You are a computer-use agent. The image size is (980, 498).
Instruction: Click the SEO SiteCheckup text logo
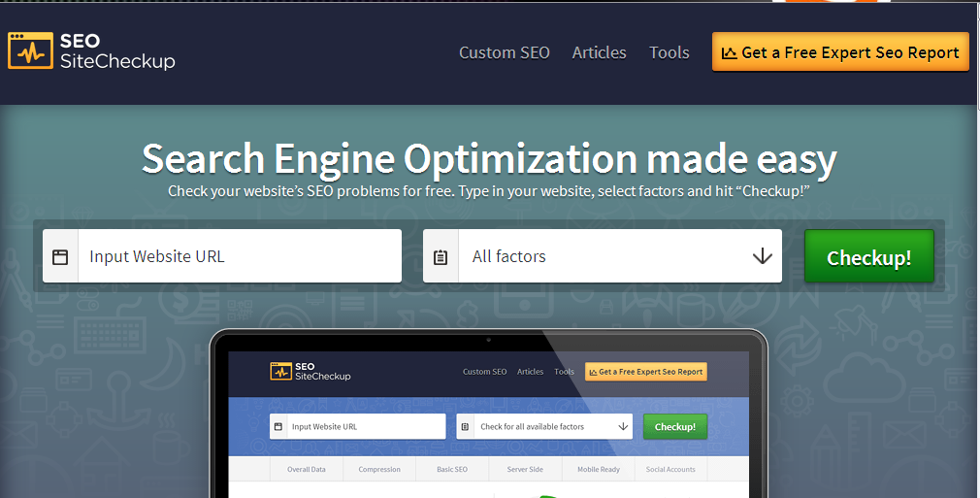point(117,50)
